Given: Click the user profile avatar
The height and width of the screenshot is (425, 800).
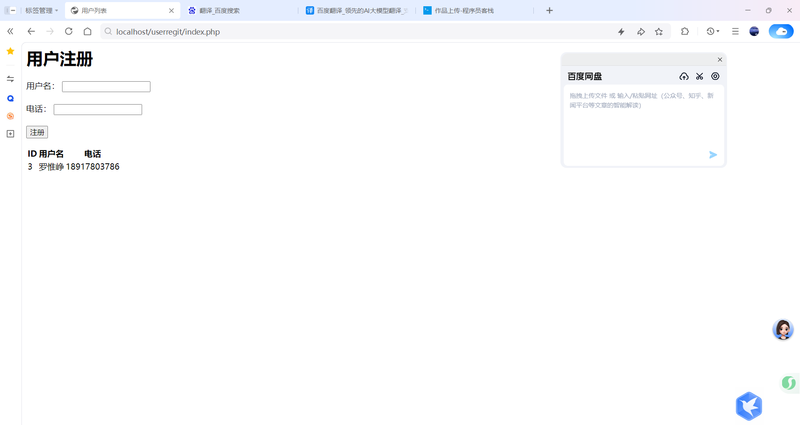Looking at the screenshot, I should [x=754, y=32].
